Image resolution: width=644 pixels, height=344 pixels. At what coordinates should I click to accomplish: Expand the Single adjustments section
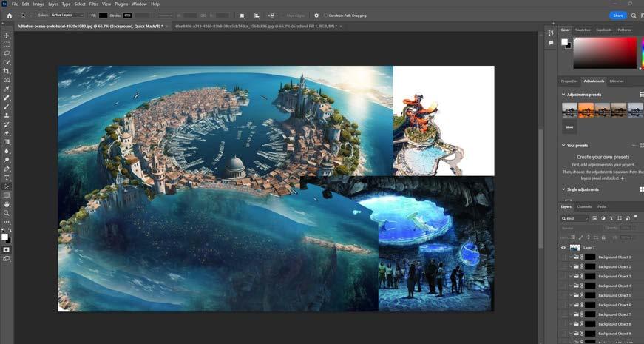click(563, 189)
